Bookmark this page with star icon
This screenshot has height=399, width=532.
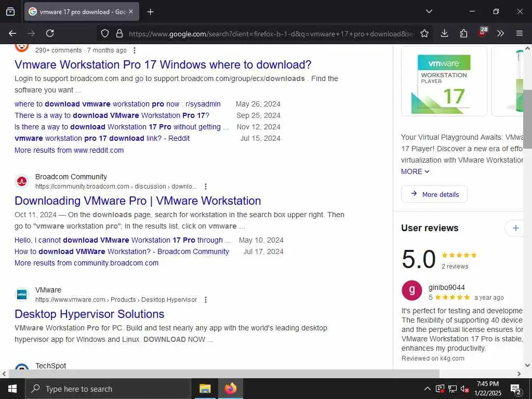[424, 33]
